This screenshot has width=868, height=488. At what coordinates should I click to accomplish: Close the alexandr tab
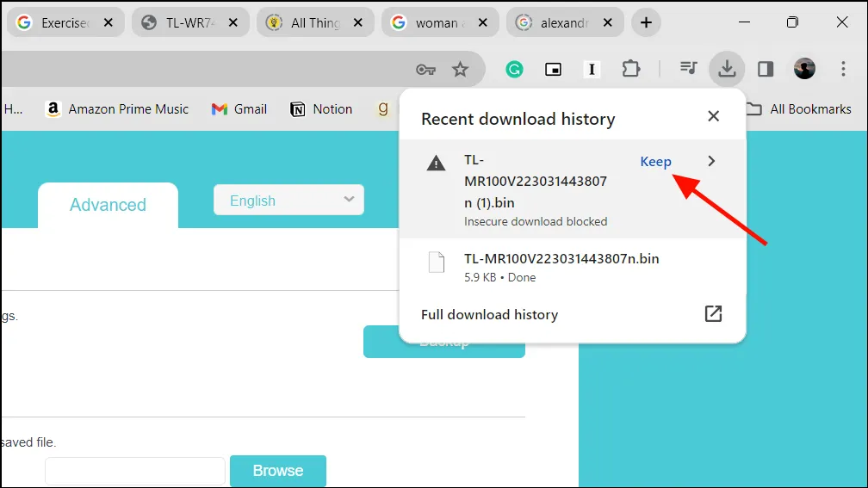[608, 22]
